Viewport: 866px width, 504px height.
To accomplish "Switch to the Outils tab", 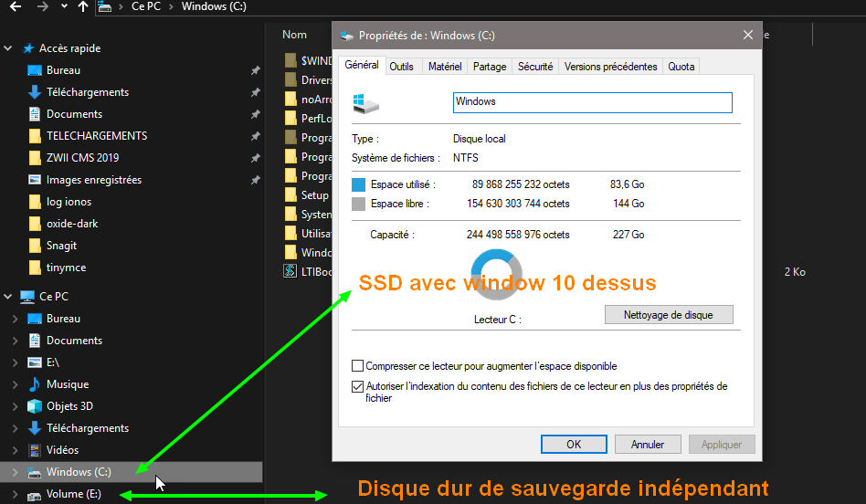I will point(401,67).
